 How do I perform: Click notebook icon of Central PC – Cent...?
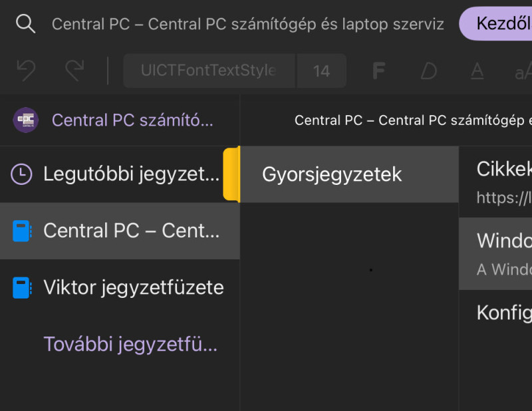pyautogui.click(x=22, y=231)
